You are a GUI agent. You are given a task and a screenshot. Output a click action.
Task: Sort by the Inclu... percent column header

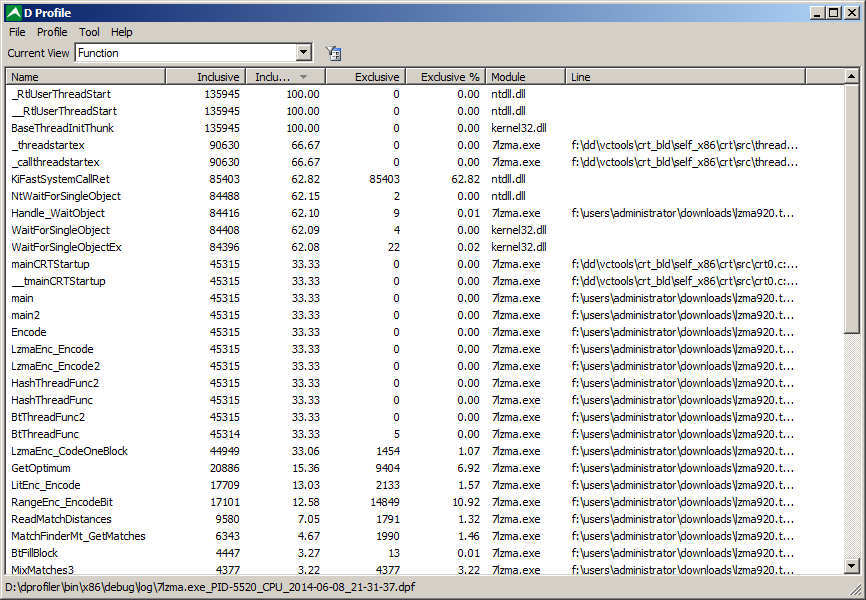point(286,77)
